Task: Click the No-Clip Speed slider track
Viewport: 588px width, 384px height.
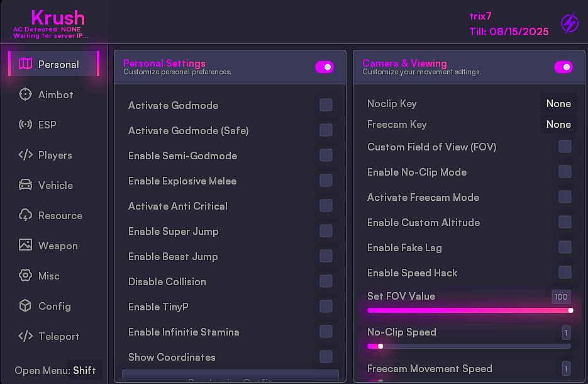Action: 469,346
